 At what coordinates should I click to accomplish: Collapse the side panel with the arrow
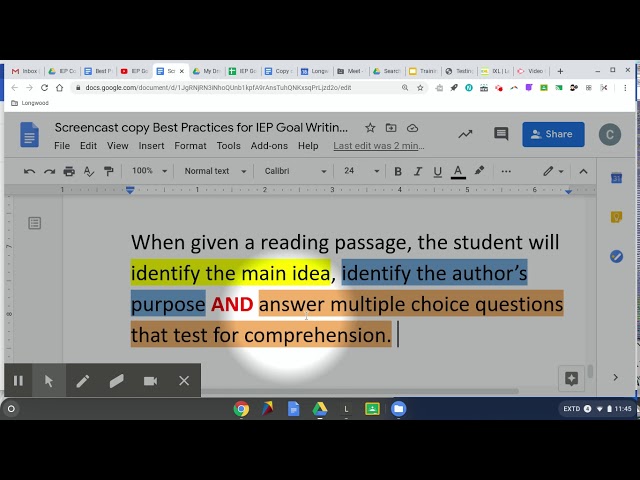616,378
